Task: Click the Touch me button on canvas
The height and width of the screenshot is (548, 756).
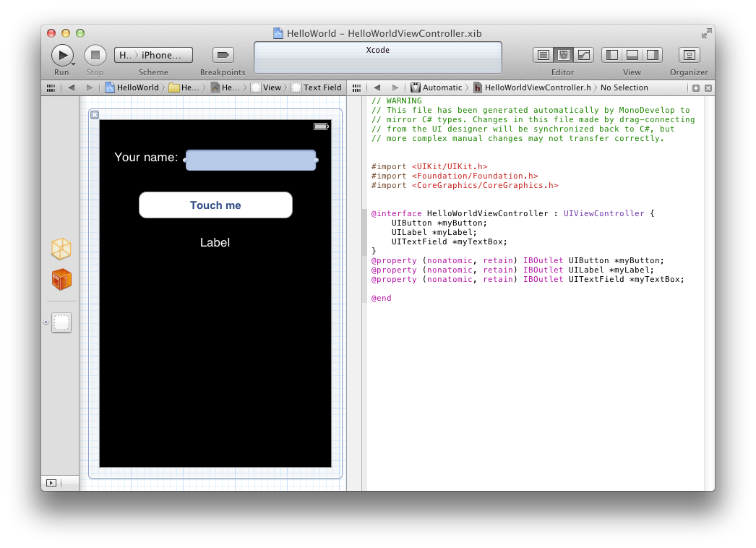Action: 215,205
